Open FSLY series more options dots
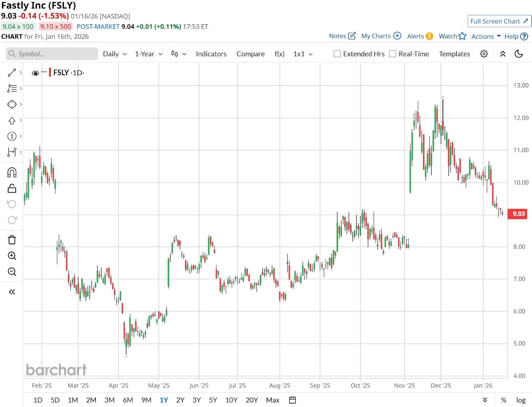This screenshot has height=407, width=532. coord(44,72)
